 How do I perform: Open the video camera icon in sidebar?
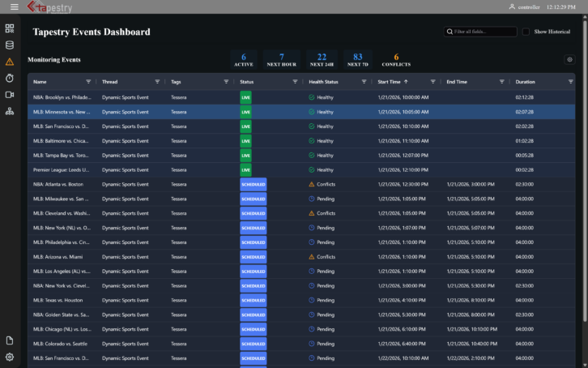(x=10, y=95)
